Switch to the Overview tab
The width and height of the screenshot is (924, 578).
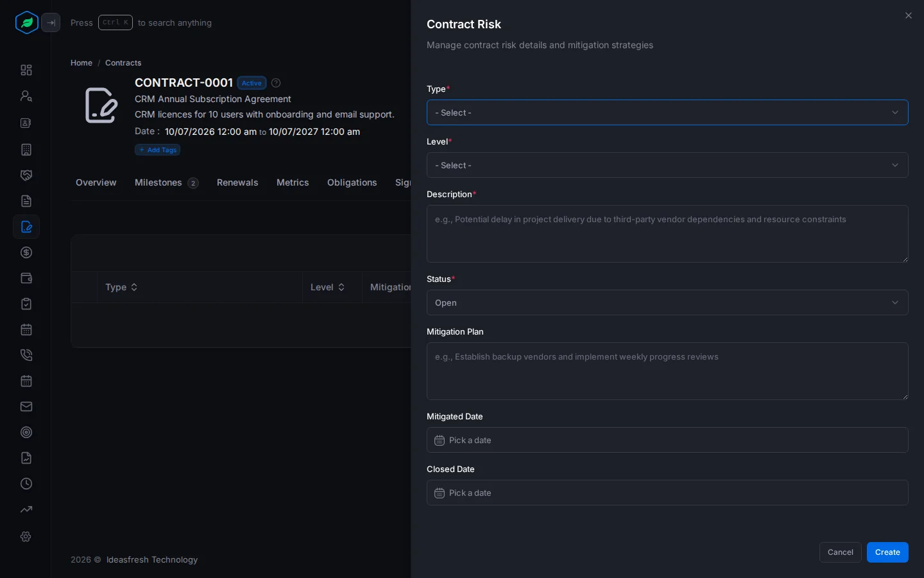[x=96, y=182]
